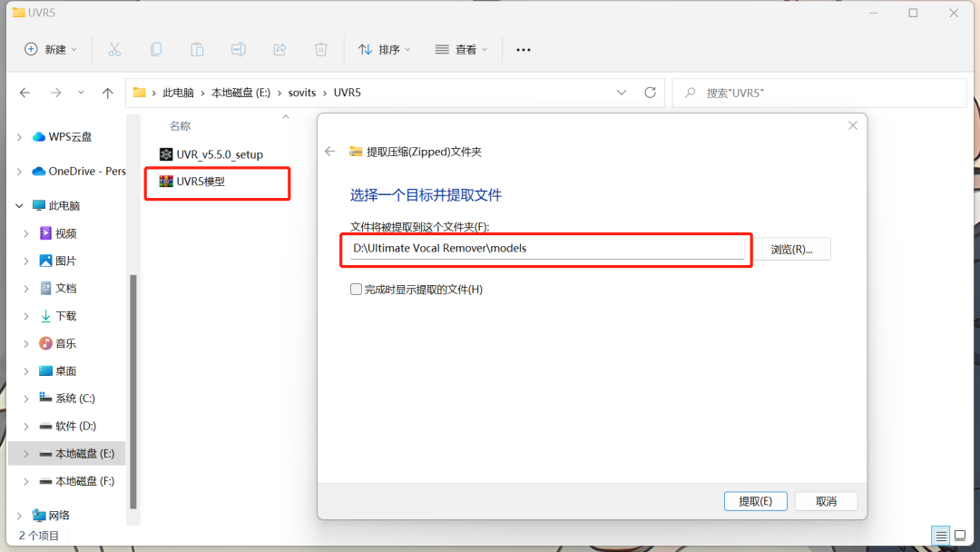Select 文档 in navigation pane
980x552 pixels.
(x=66, y=288)
